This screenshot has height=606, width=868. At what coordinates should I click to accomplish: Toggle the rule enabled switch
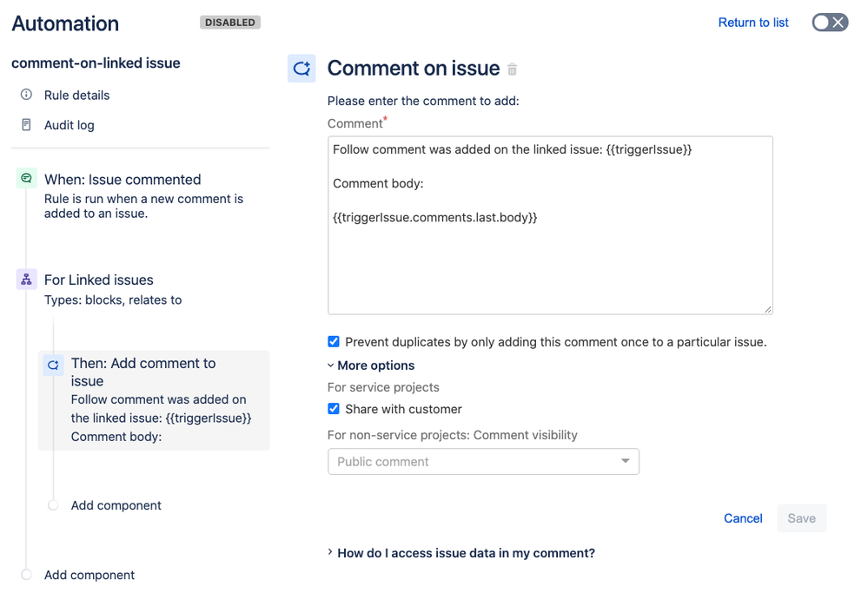829,23
